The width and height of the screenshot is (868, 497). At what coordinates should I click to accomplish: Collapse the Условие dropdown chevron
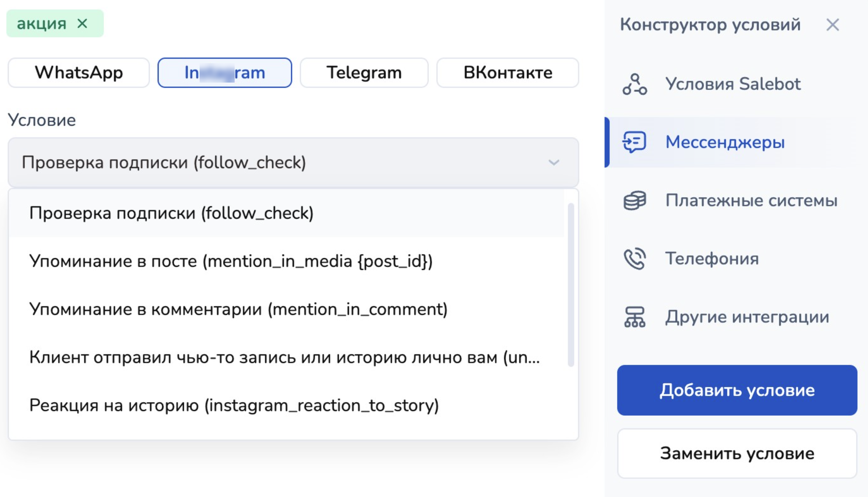coord(553,162)
